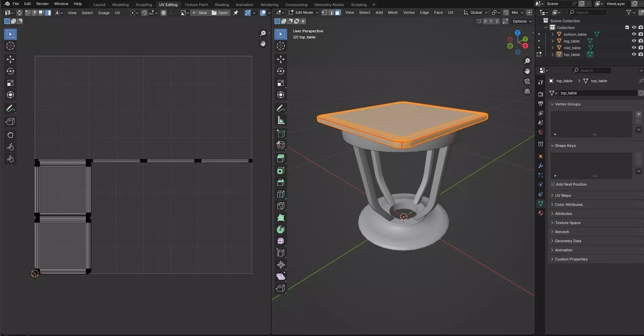Click the pan hand icon in UV editor
644x336 pixels.
click(x=263, y=43)
